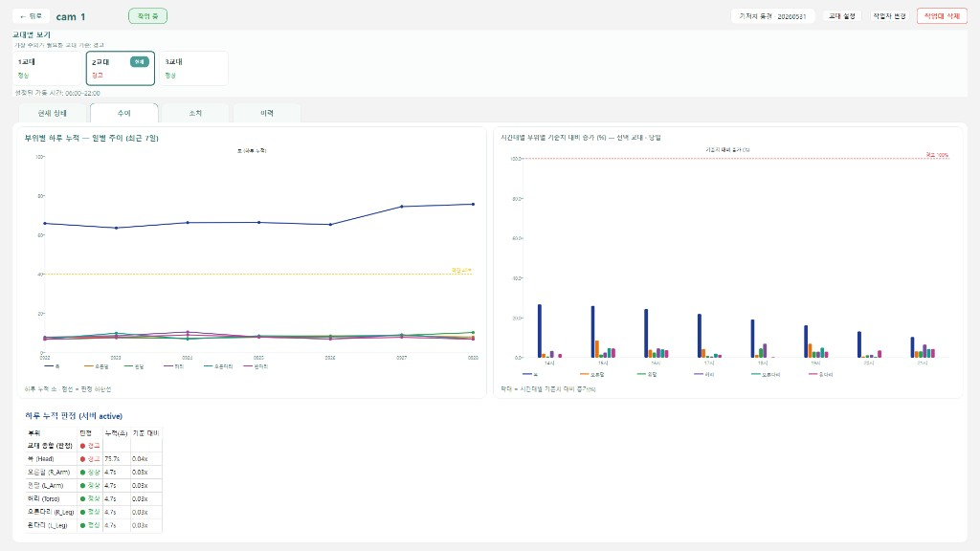Toggle the 왼팔 series in line chart legend

click(x=134, y=366)
